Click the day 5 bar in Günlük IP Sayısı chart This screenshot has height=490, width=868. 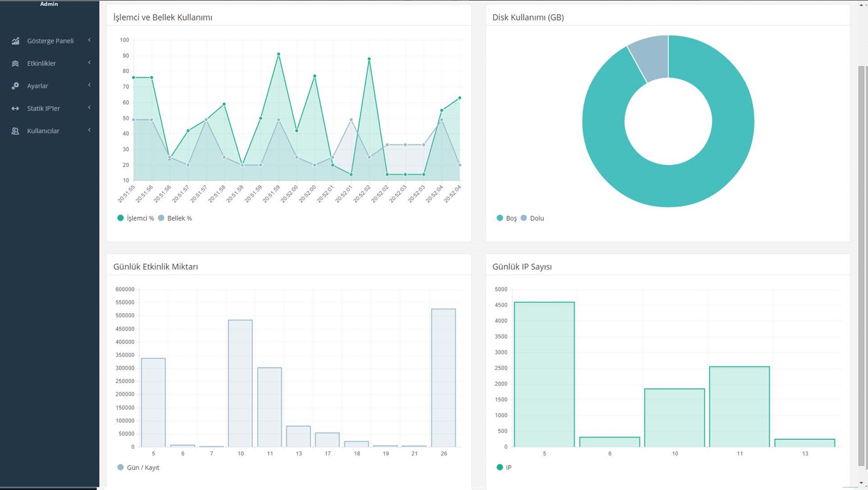545,375
